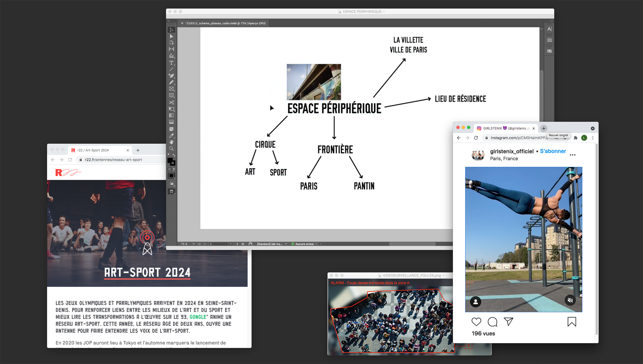
Task: Select the Gradient Feather tool in InDesign
Action: click(x=171, y=122)
